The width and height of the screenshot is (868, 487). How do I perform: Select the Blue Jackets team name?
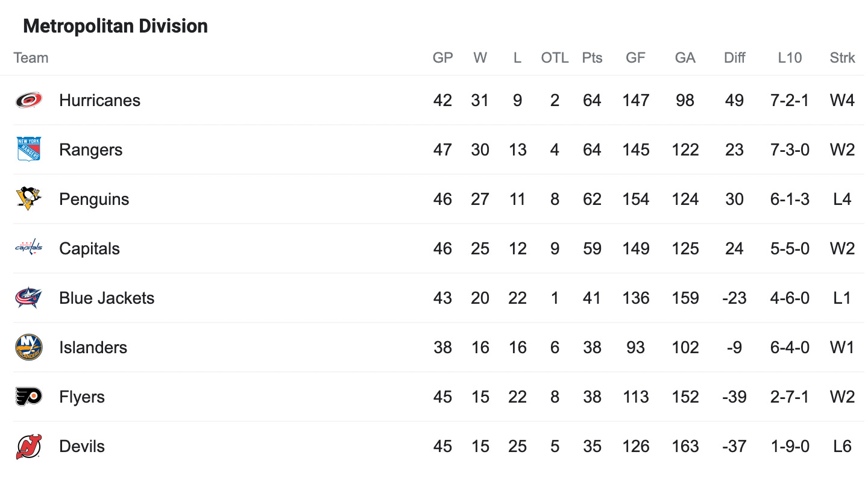click(x=107, y=298)
